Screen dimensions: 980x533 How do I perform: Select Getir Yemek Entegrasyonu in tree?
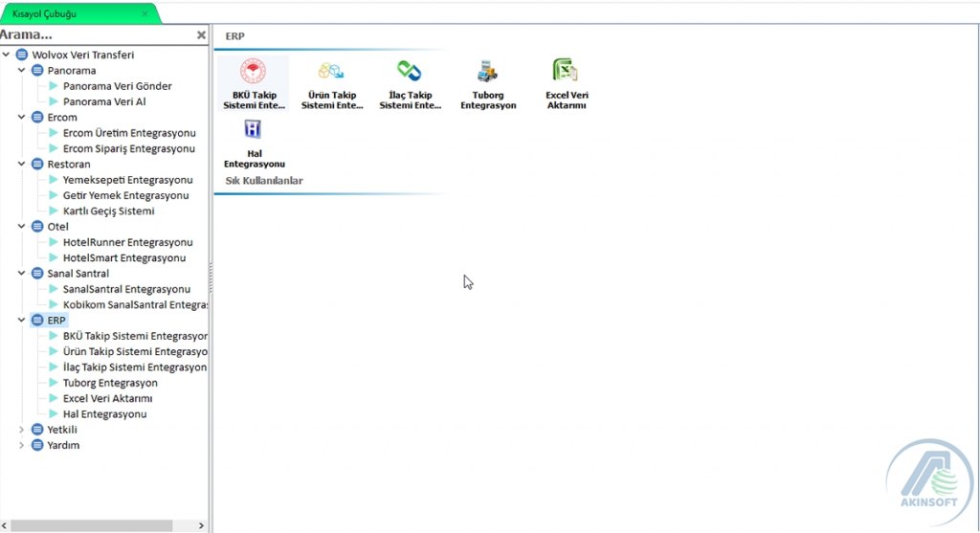point(125,195)
